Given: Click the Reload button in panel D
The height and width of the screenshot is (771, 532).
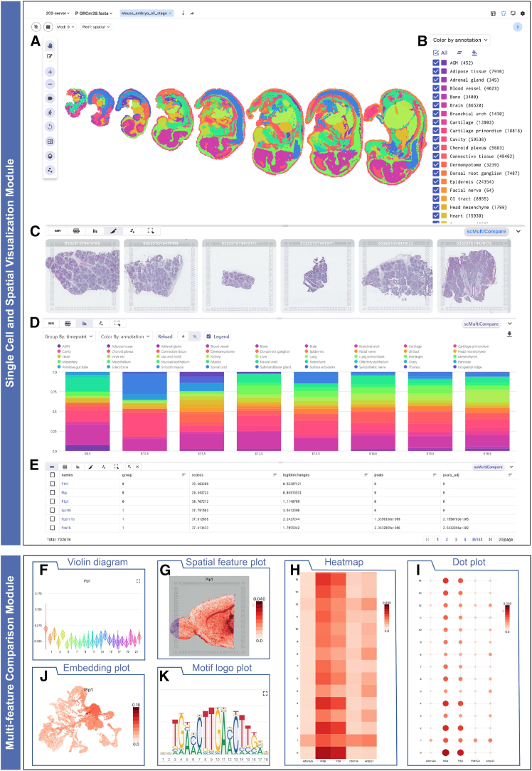Looking at the screenshot, I should (165, 337).
